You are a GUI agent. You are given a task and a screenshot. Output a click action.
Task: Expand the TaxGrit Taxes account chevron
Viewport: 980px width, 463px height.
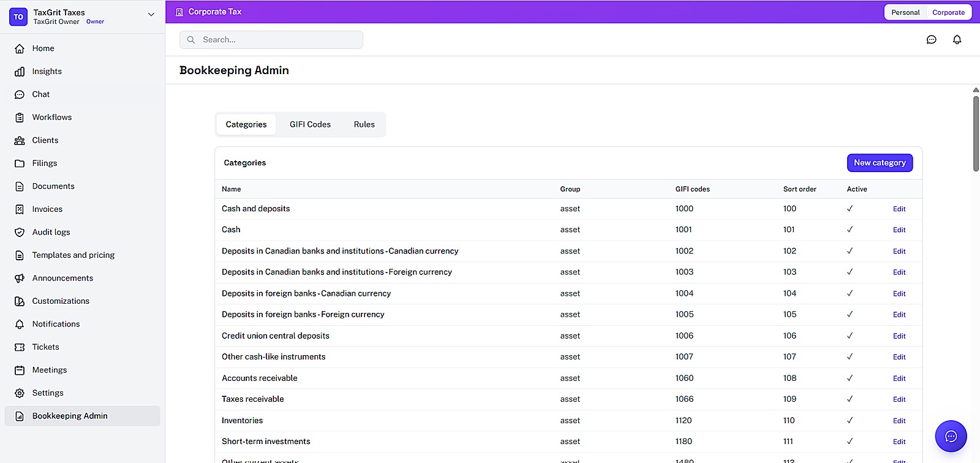click(151, 15)
